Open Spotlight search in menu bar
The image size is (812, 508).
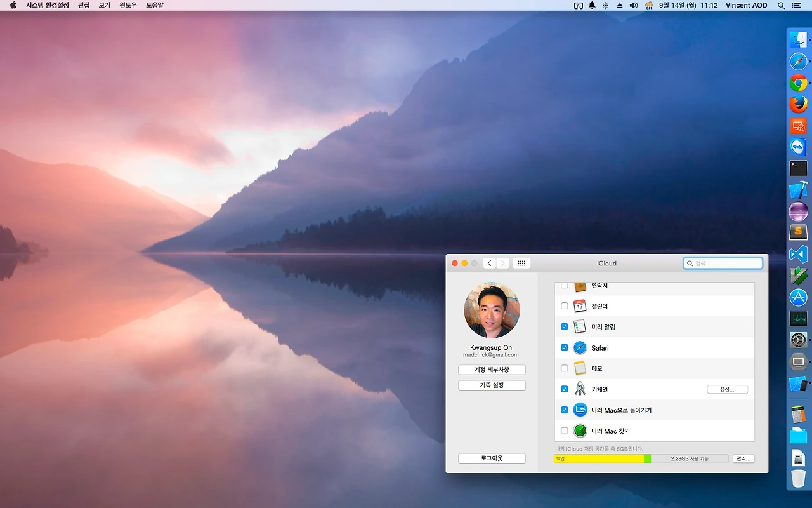point(781,5)
